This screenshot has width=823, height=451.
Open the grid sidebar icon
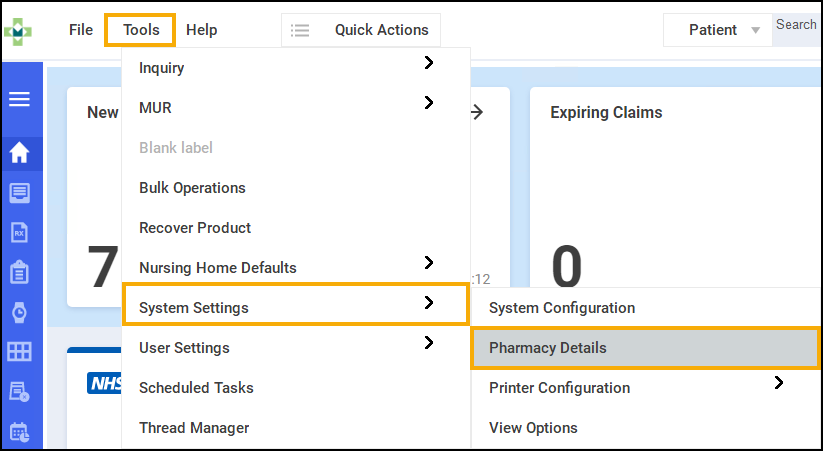(19, 352)
